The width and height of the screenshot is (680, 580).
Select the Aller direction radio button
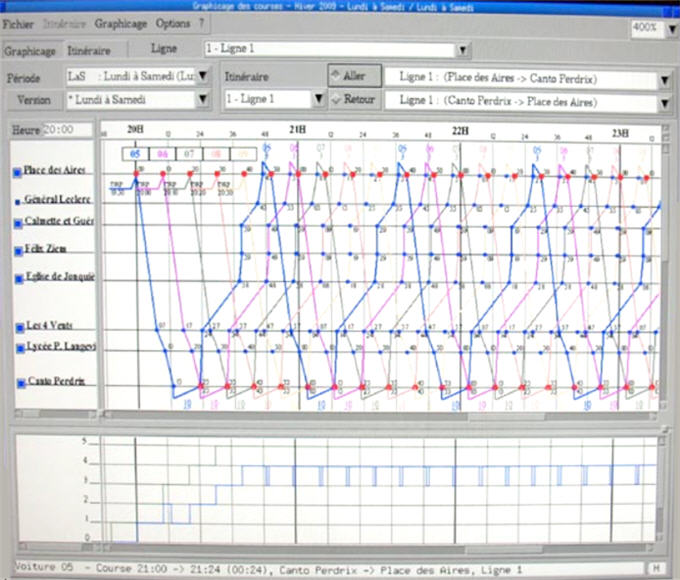pyautogui.click(x=354, y=76)
